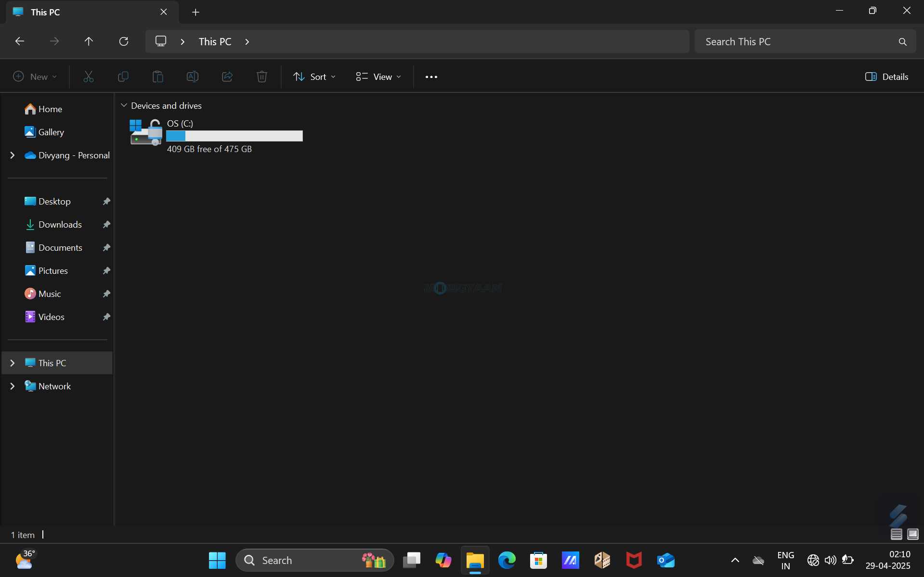Close the This PC tab
This screenshot has height=577, width=924.
164,12
